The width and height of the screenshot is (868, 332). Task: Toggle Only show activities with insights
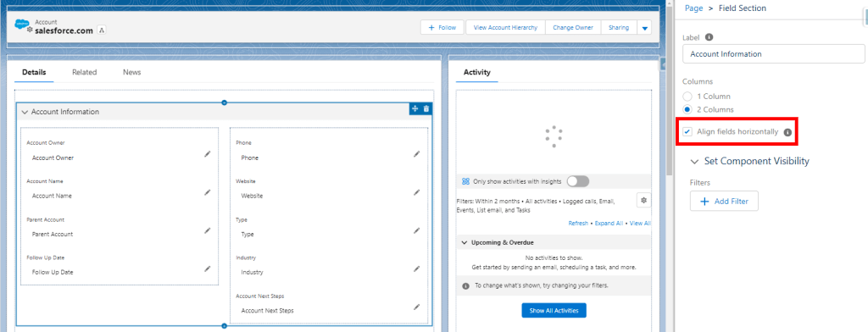point(578,181)
